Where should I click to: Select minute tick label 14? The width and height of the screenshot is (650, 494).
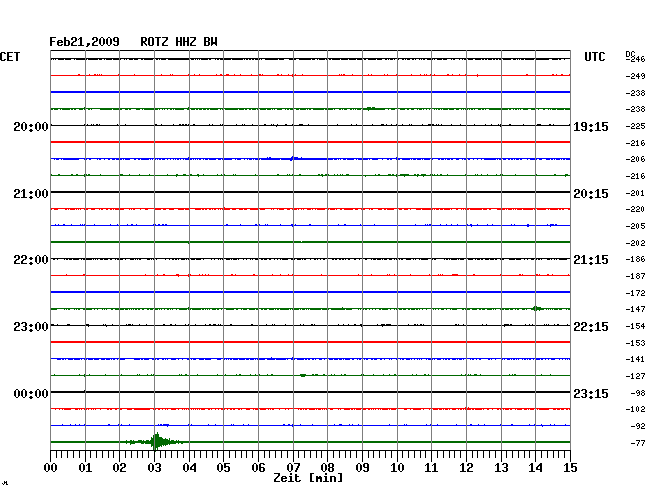[535, 468]
